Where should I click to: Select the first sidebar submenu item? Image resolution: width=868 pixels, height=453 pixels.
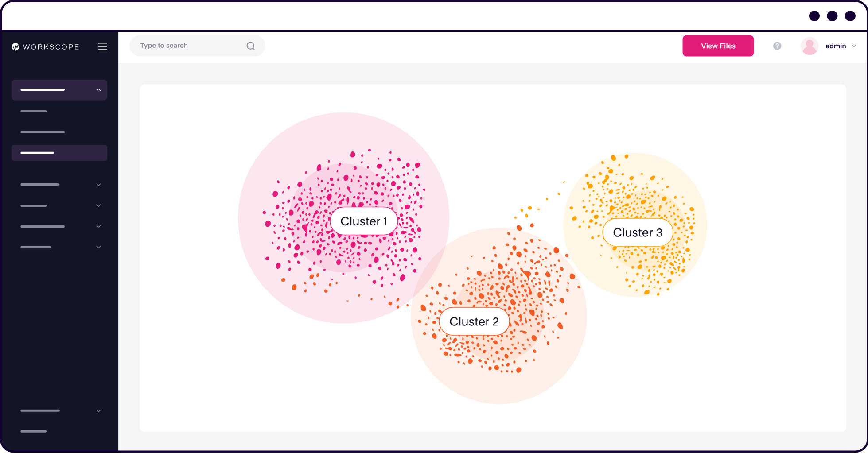[34, 111]
